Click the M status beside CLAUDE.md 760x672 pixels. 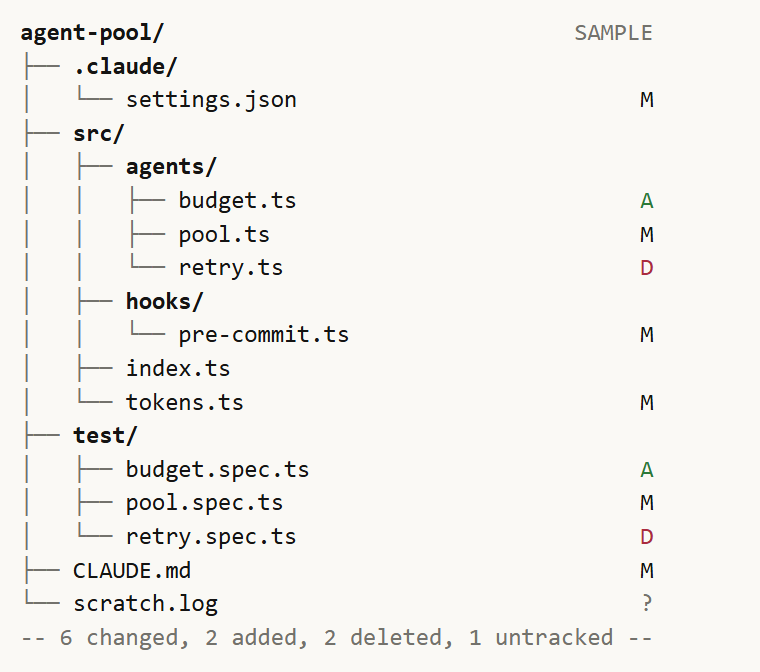[647, 571]
